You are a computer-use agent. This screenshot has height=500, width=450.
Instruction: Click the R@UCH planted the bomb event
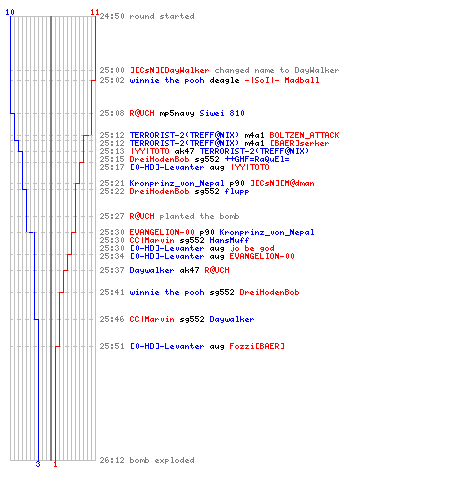point(169,216)
